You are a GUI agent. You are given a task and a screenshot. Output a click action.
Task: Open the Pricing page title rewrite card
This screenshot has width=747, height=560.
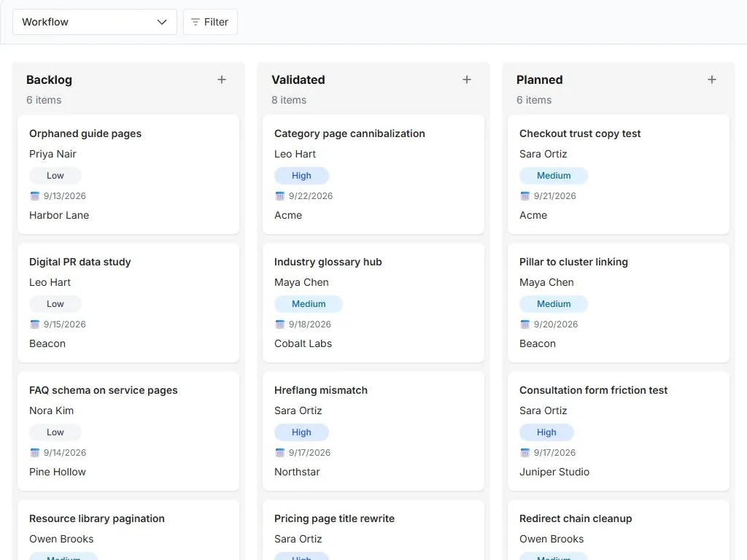pos(373,530)
